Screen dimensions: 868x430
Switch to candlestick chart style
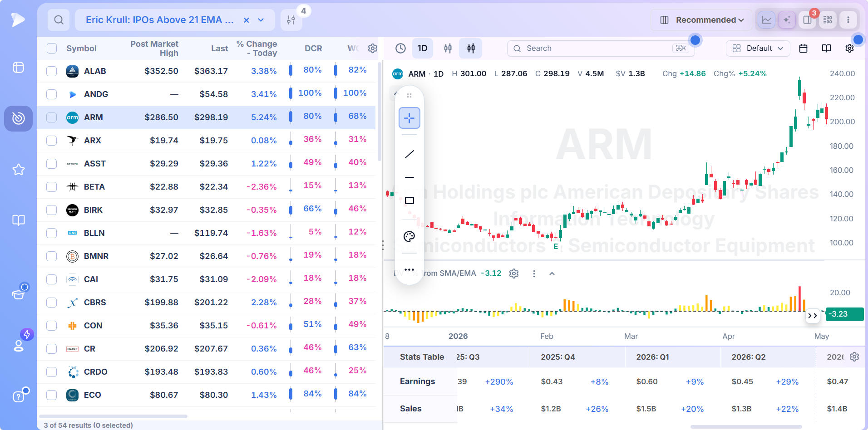471,48
